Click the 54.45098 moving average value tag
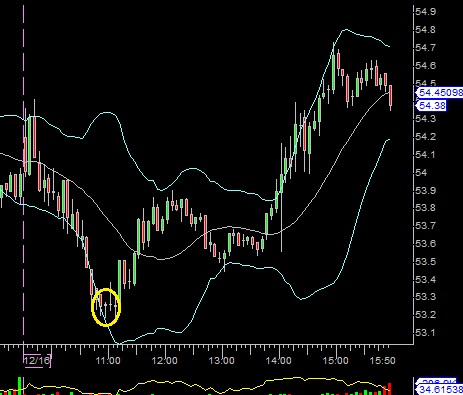This screenshot has height=395, width=463. [x=440, y=92]
